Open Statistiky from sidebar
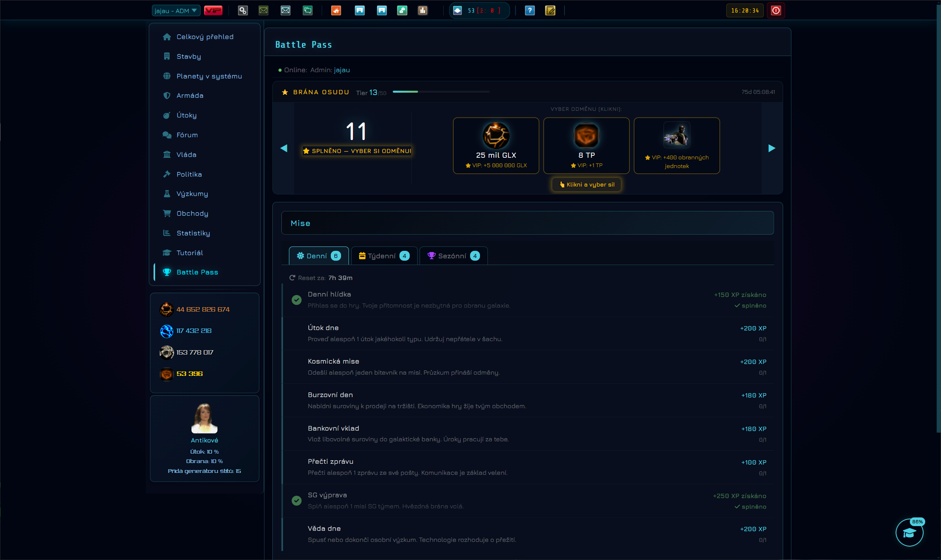Image resolution: width=941 pixels, height=560 pixels. point(205,233)
